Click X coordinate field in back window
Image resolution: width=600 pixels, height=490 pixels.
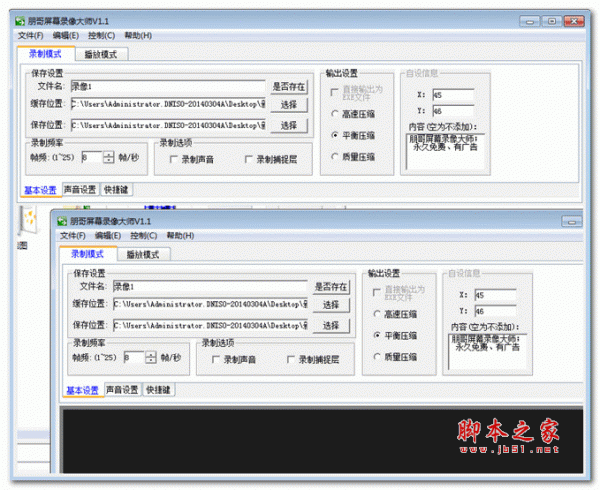pos(453,95)
